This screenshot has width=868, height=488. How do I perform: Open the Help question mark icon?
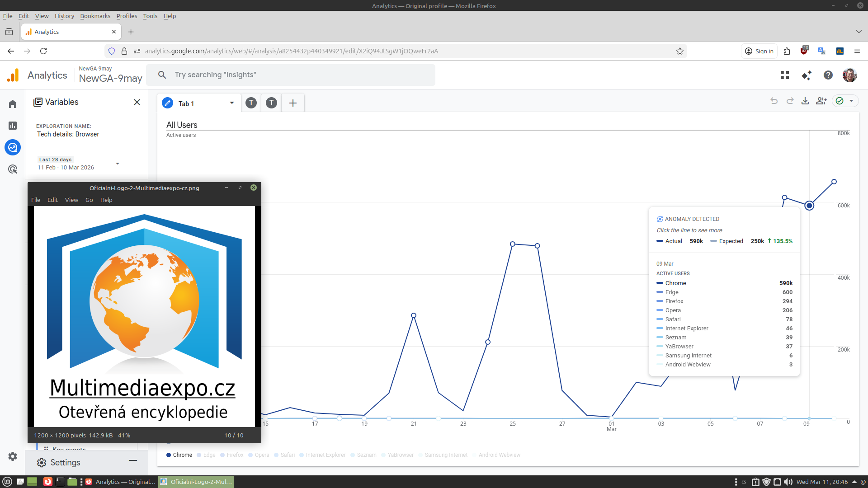click(x=828, y=75)
